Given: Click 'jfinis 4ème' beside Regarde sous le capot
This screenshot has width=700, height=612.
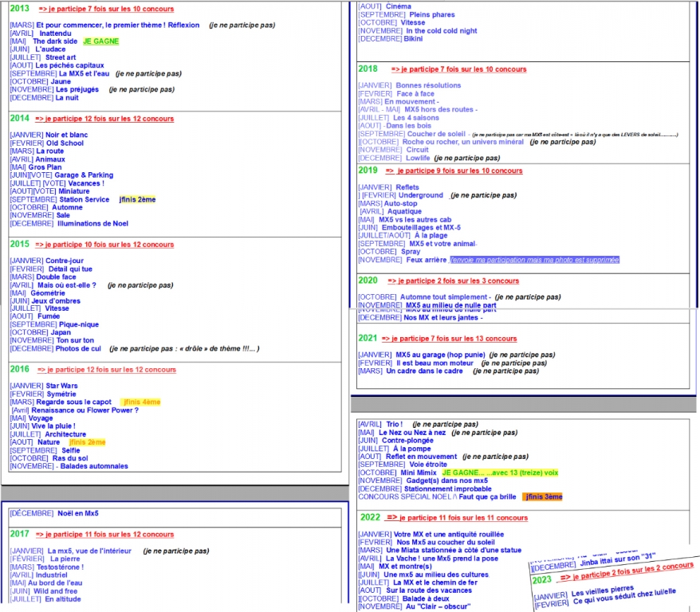Looking at the screenshot, I should point(141,402).
